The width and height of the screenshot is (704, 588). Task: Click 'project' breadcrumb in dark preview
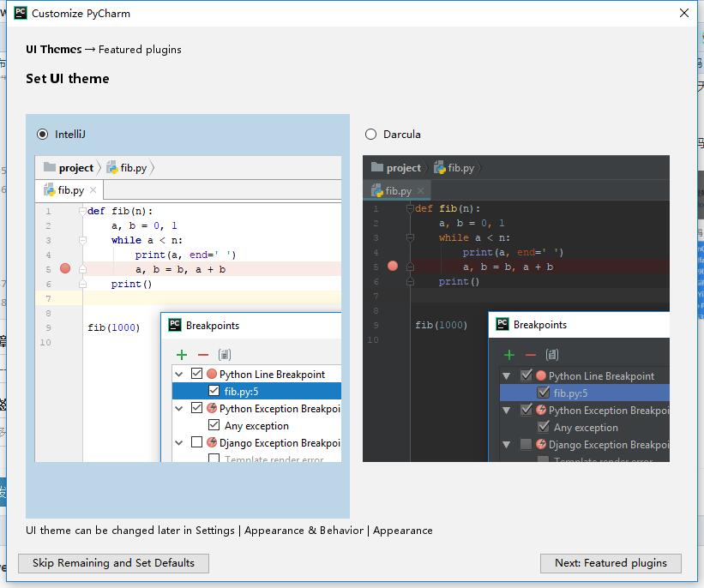tap(404, 168)
